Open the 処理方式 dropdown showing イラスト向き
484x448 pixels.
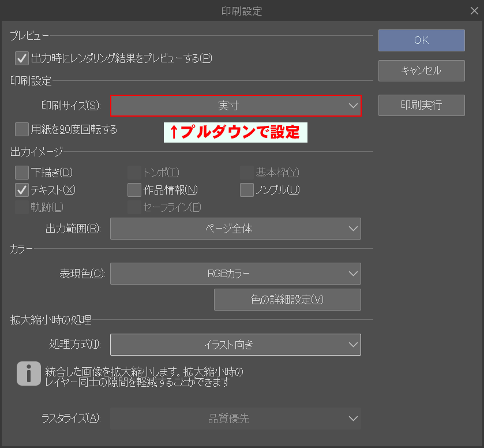pyautogui.click(x=235, y=345)
